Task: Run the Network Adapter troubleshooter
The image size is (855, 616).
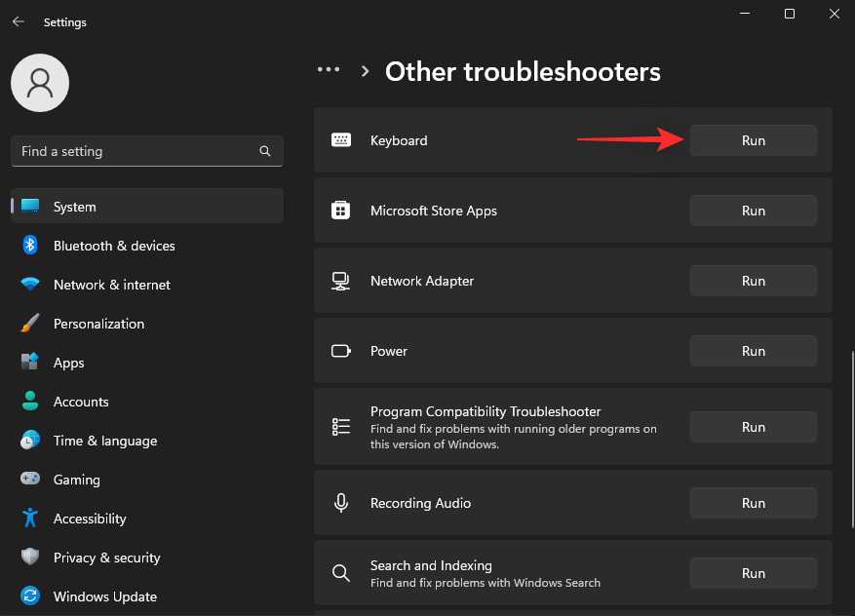Action: pos(753,281)
